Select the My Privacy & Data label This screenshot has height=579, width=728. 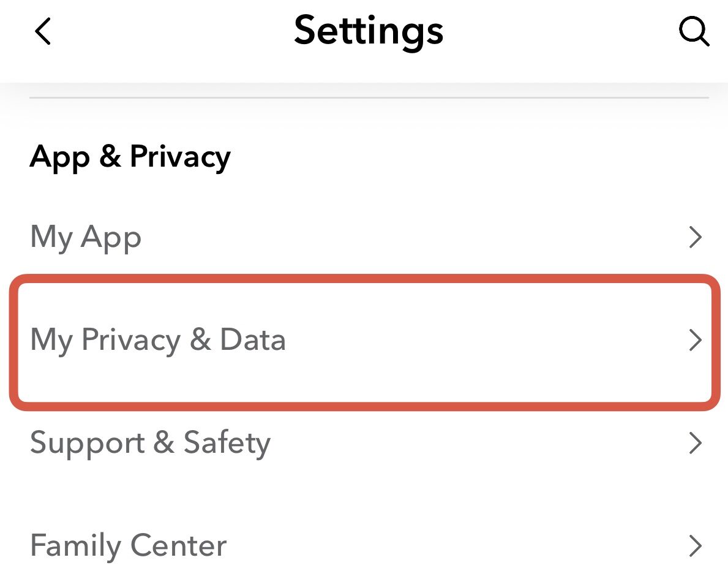[157, 340]
